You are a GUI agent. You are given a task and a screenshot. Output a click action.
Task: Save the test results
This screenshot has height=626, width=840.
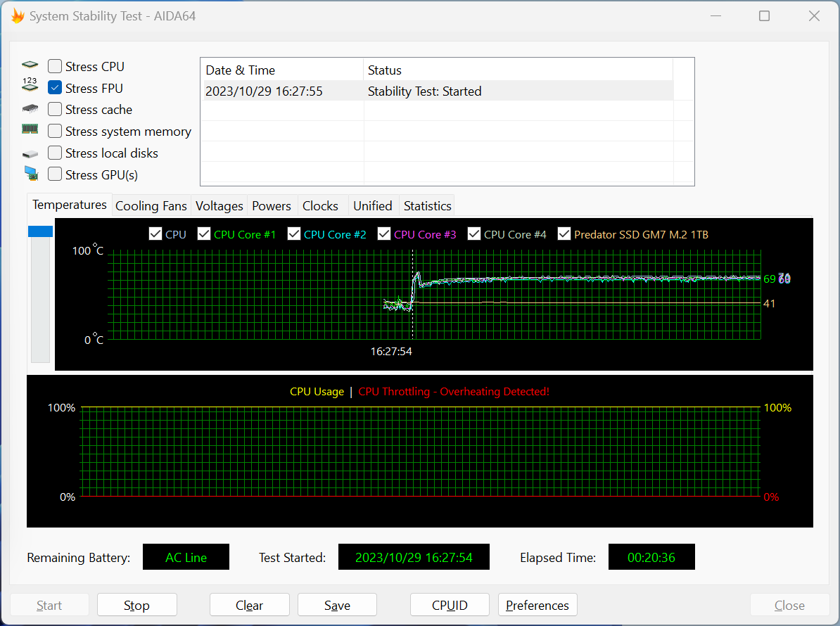coord(337,605)
